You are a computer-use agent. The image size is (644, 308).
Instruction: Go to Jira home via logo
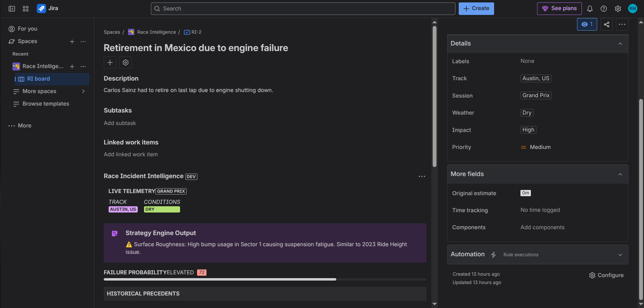(48, 8)
